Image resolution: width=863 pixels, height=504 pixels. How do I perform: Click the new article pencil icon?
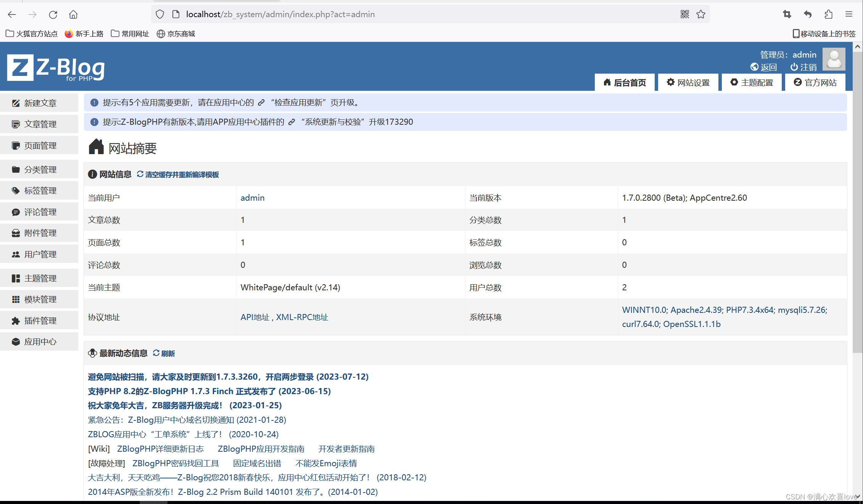pos(16,103)
